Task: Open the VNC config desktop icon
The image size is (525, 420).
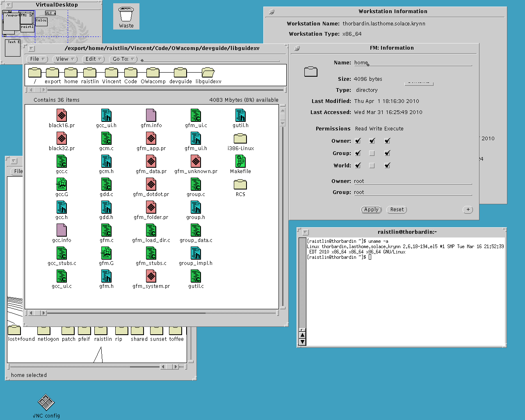Action: (46, 403)
